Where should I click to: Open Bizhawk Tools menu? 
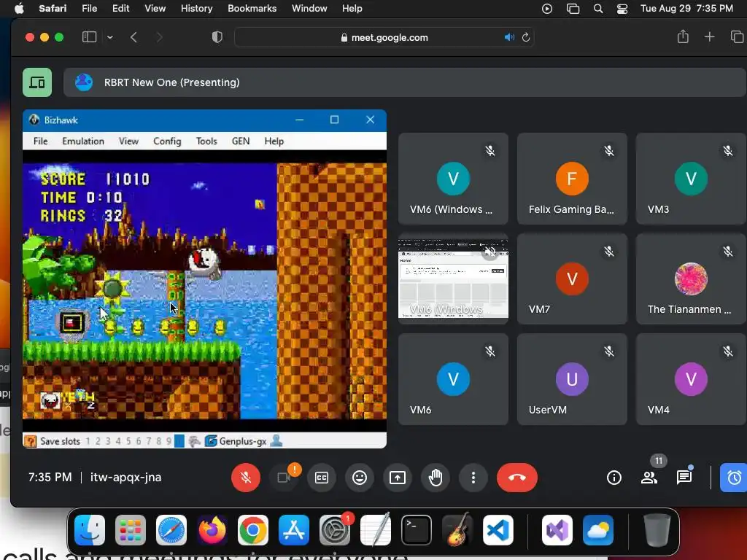click(206, 141)
